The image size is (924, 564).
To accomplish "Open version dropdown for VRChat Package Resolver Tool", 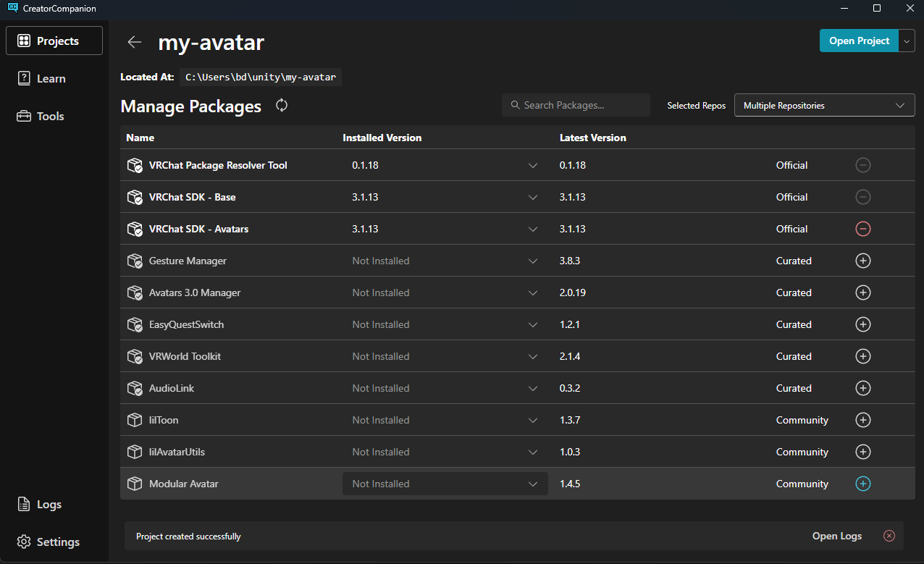I will coord(445,165).
